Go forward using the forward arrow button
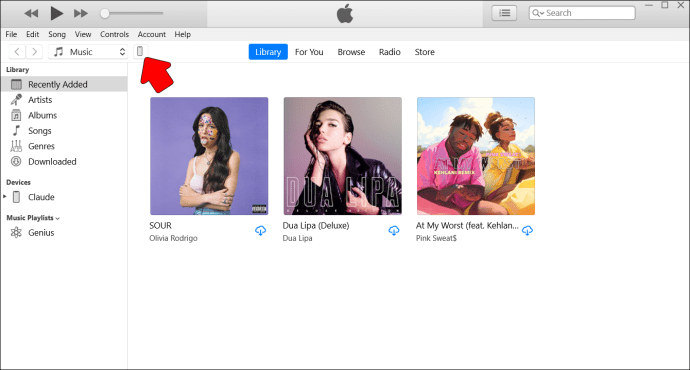The image size is (690, 370). [x=34, y=52]
